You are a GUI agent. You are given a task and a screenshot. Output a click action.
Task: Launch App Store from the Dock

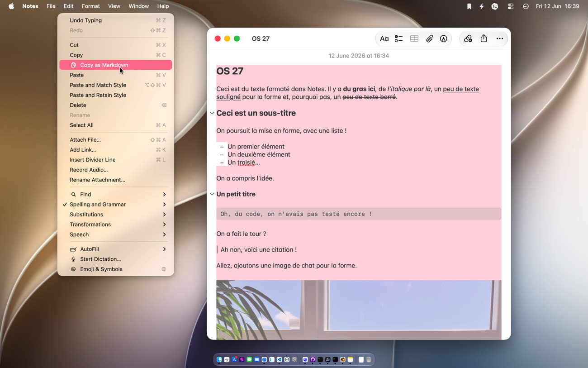(x=234, y=359)
